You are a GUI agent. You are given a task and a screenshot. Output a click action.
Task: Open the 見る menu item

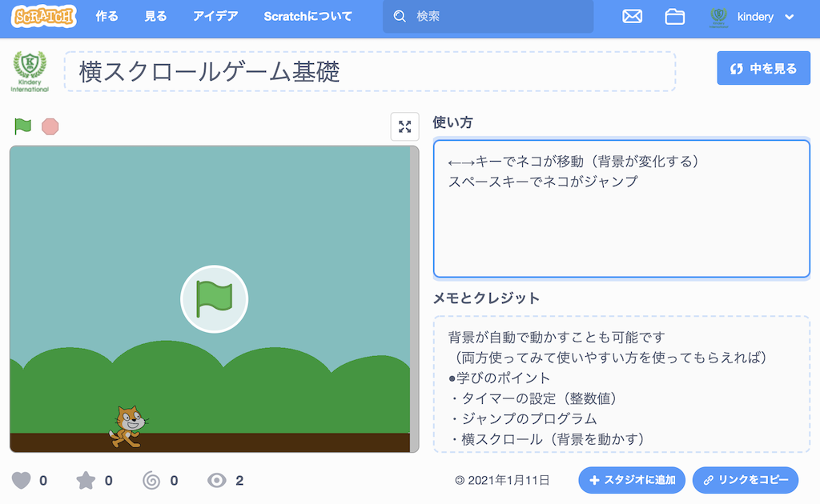click(x=155, y=17)
